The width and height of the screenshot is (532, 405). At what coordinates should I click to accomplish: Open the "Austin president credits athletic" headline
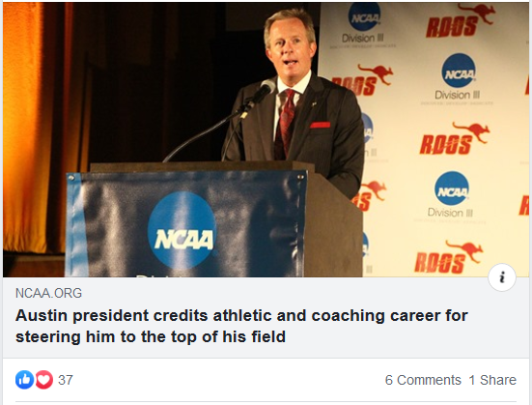pos(241,316)
